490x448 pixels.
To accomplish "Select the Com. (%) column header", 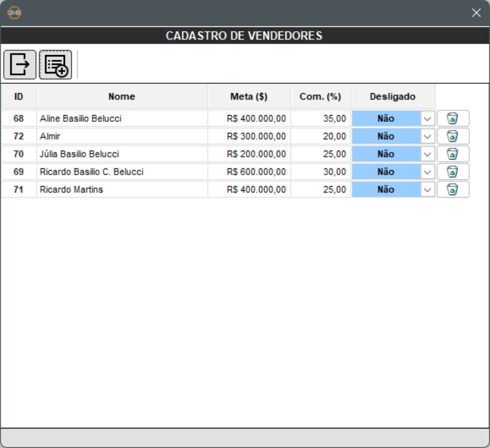I will tap(320, 97).
